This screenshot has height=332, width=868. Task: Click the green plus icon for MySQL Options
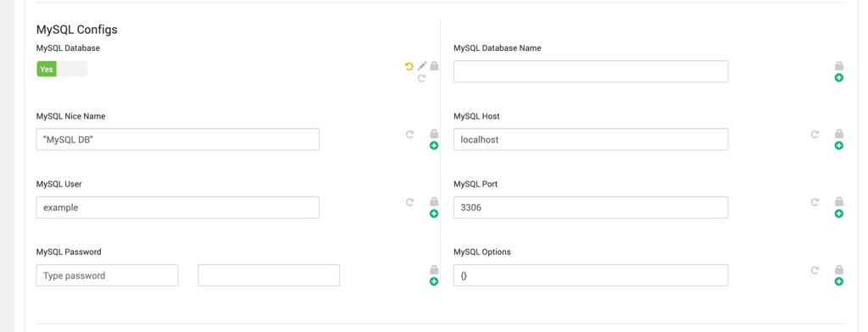(x=839, y=282)
